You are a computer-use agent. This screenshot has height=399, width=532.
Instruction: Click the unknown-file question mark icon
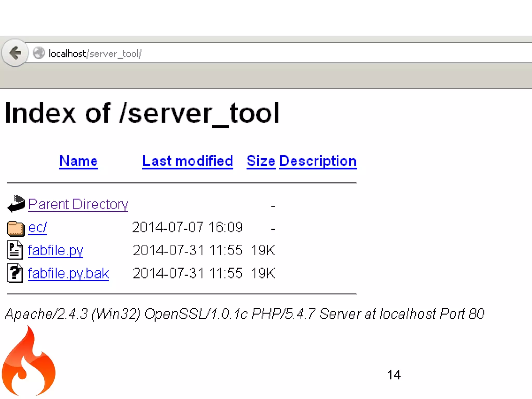pyautogui.click(x=15, y=273)
